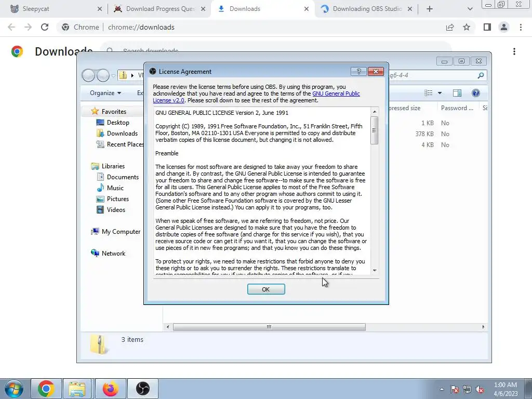532x399 pixels.
Task: Click the Explorer horizontal scrollbar thumb
Action: point(269,327)
